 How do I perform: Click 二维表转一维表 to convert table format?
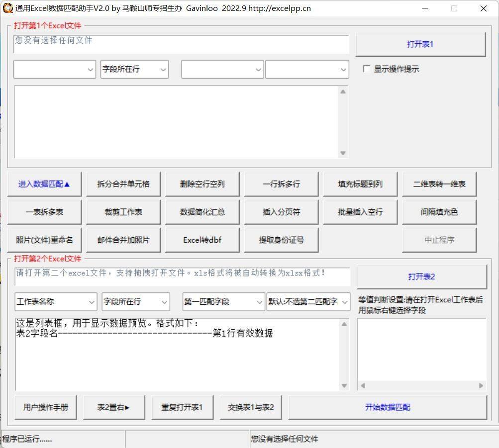point(439,183)
